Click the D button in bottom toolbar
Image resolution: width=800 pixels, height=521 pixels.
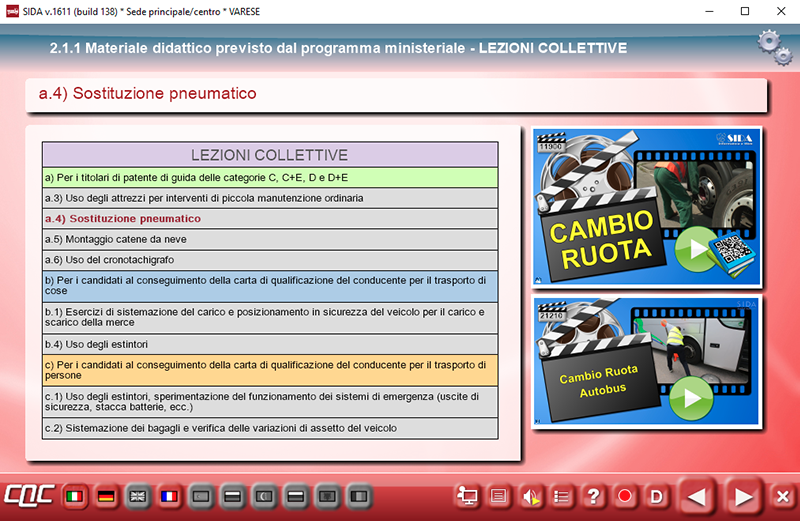(x=657, y=496)
